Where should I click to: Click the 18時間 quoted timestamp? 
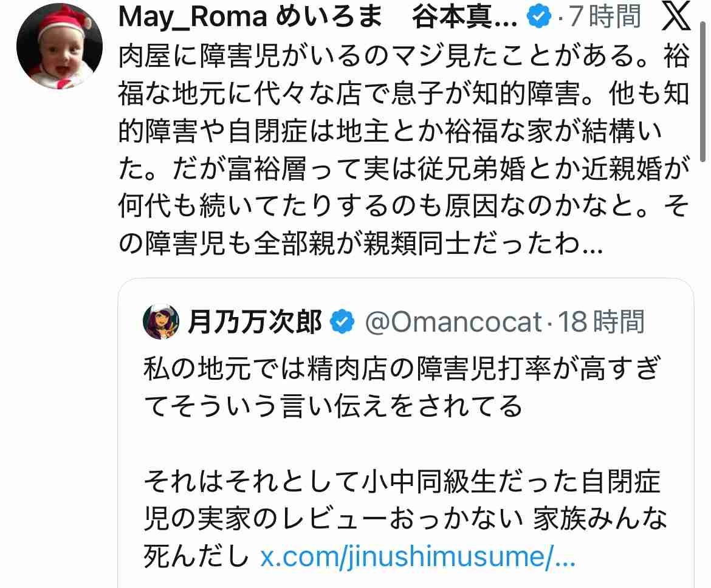point(601,321)
